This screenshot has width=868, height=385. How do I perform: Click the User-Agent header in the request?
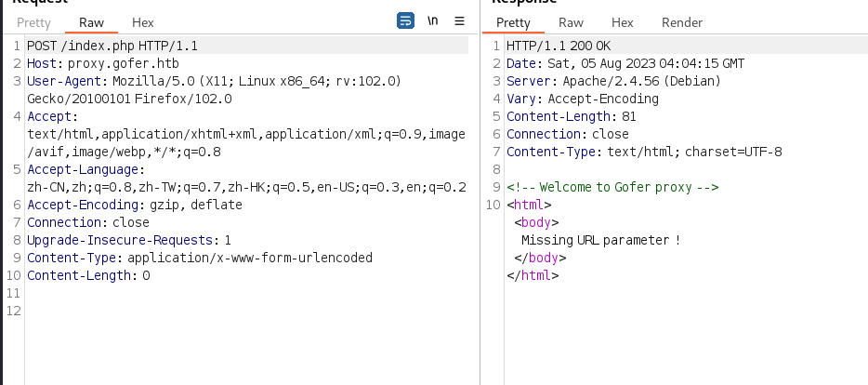tap(215, 82)
